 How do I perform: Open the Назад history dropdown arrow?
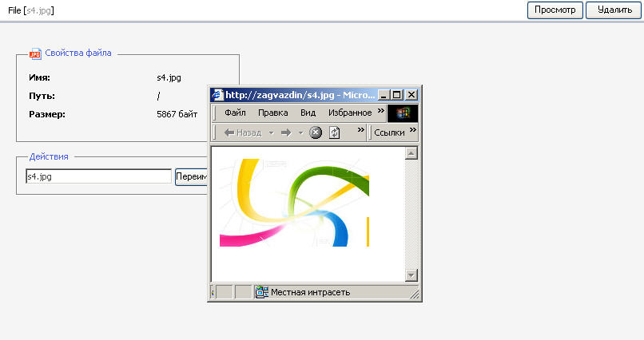pos(271,132)
